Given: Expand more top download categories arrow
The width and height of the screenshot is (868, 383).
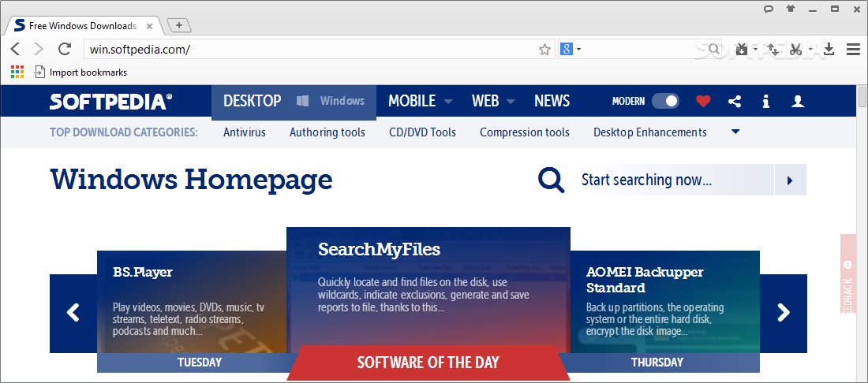Looking at the screenshot, I should point(735,132).
